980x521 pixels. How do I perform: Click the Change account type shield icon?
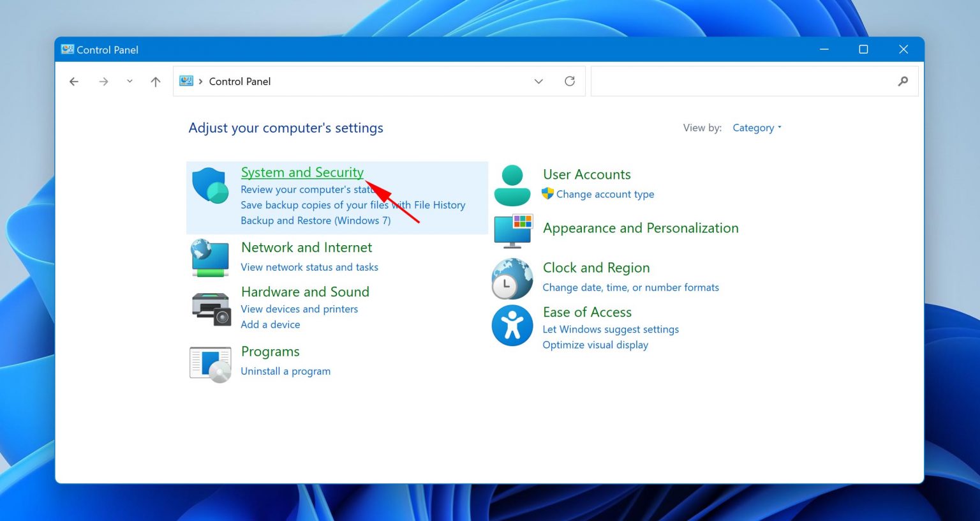tap(548, 194)
